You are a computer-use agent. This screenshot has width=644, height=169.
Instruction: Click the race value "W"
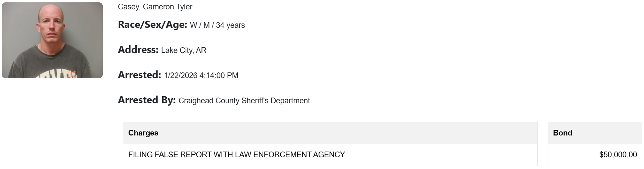(x=193, y=25)
